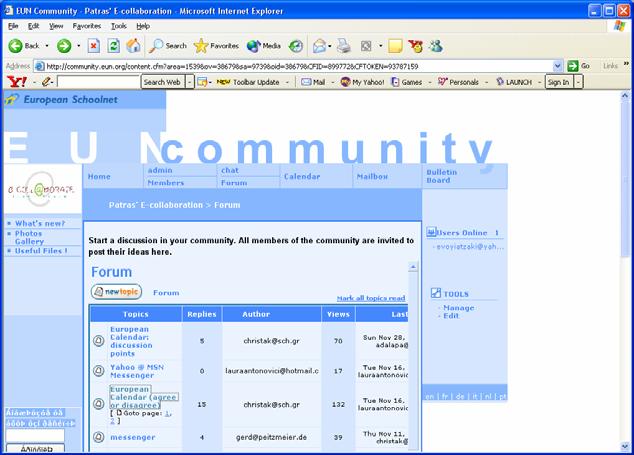Viewport: 634px width, 455px height.
Task: Open My Yahoo! toolbar button
Action: (362, 82)
